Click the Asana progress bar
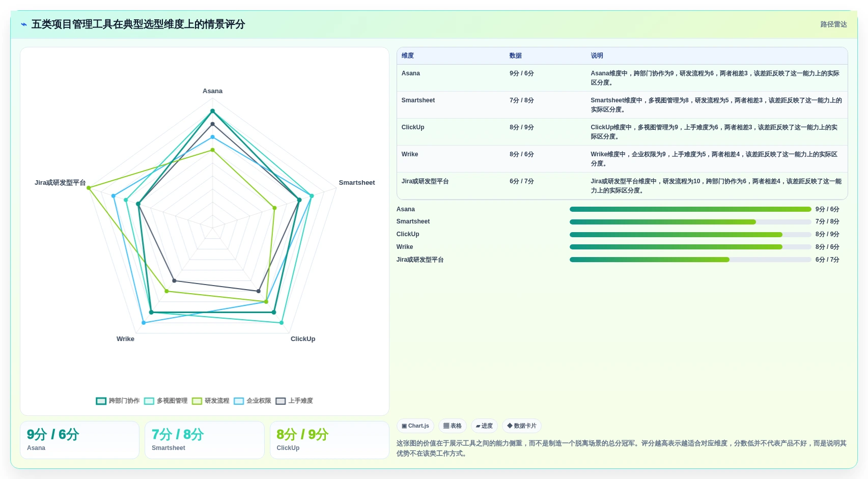Image resolution: width=868 pixels, height=479 pixels. click(x=690, y=209)
